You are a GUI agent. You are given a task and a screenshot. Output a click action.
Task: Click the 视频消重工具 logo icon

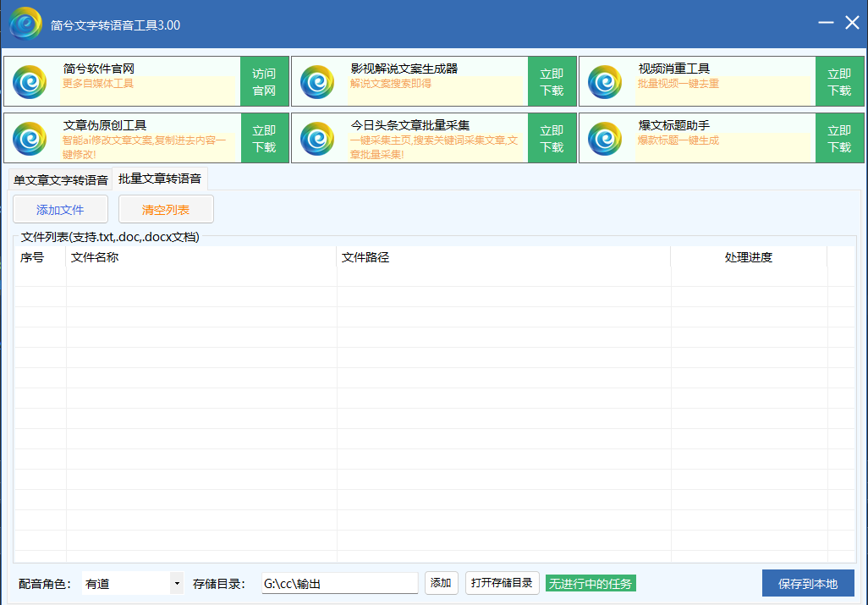605,82
